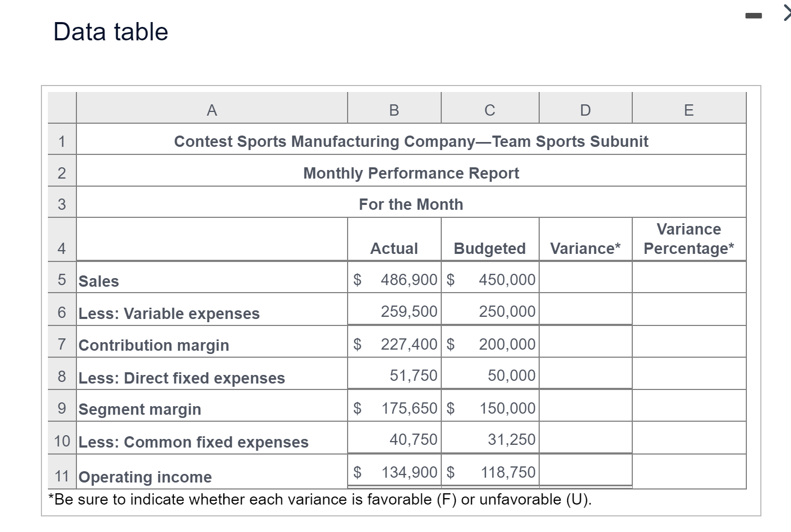Click the Variance Percentage* heading

(689, 238)
